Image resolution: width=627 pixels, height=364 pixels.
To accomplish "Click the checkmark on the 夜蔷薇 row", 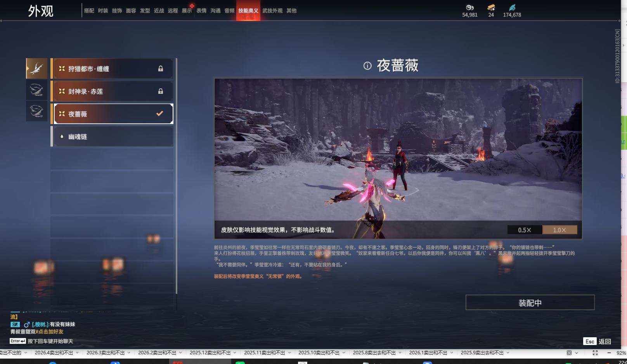I will [159, 114].
